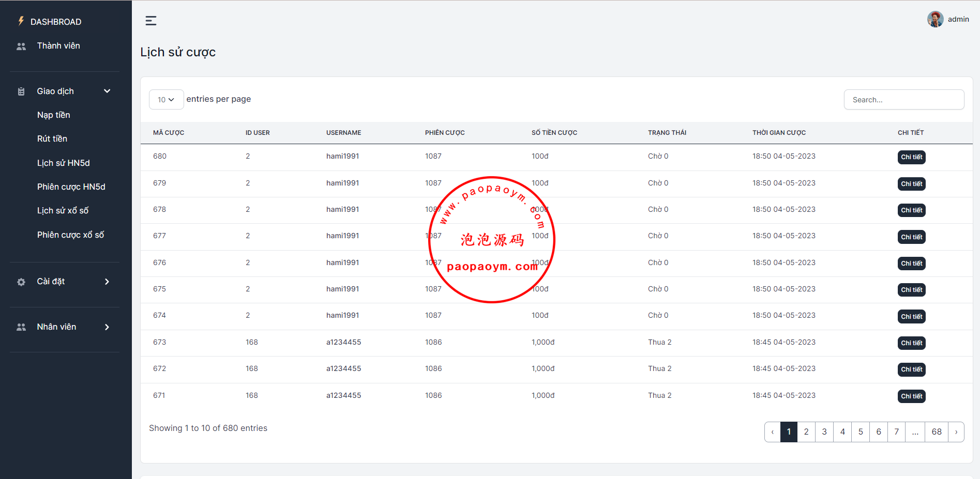Open Phiên cược HN5d page

(71, 187)
